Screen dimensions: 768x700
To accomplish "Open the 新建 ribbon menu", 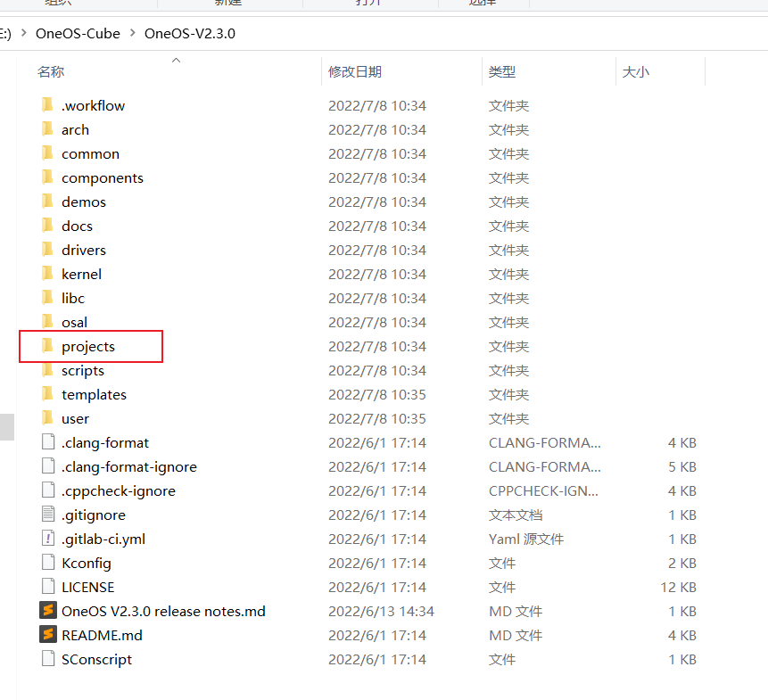I will (x=228, y=4).
